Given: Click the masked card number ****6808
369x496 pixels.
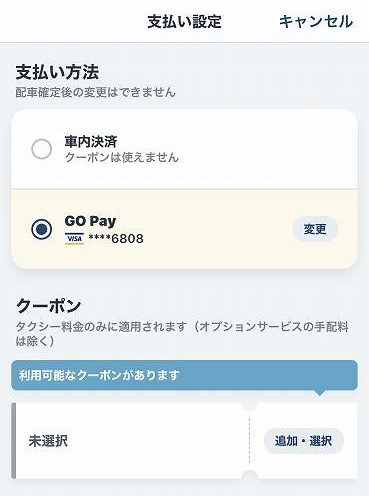Looking at the screenshot, I should [x=116, y=239].
